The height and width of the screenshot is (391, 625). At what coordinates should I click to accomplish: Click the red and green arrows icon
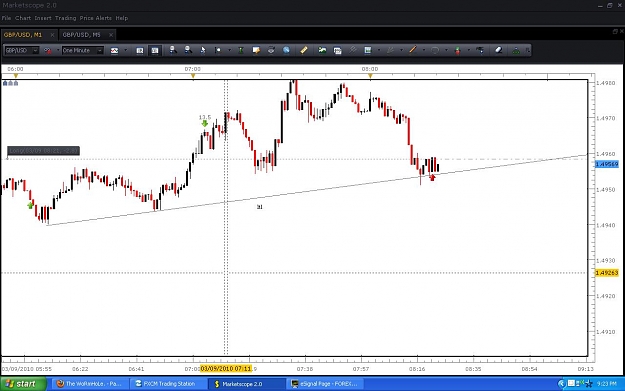click(458, 50)
